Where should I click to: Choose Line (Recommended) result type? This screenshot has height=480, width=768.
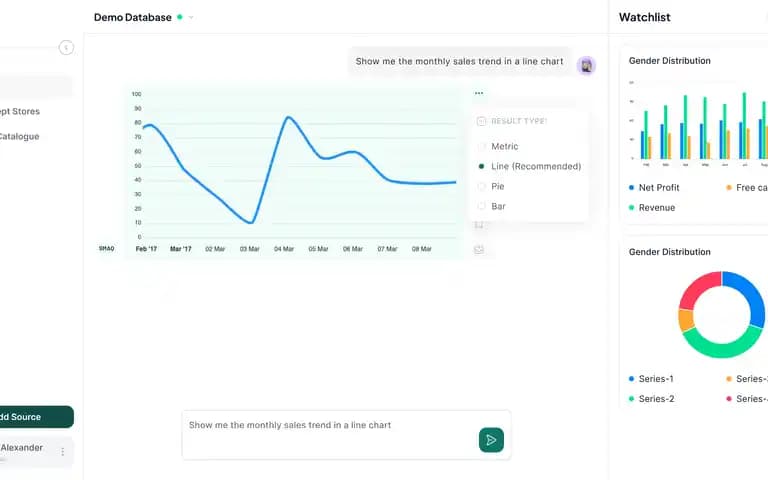coord(535,166)
